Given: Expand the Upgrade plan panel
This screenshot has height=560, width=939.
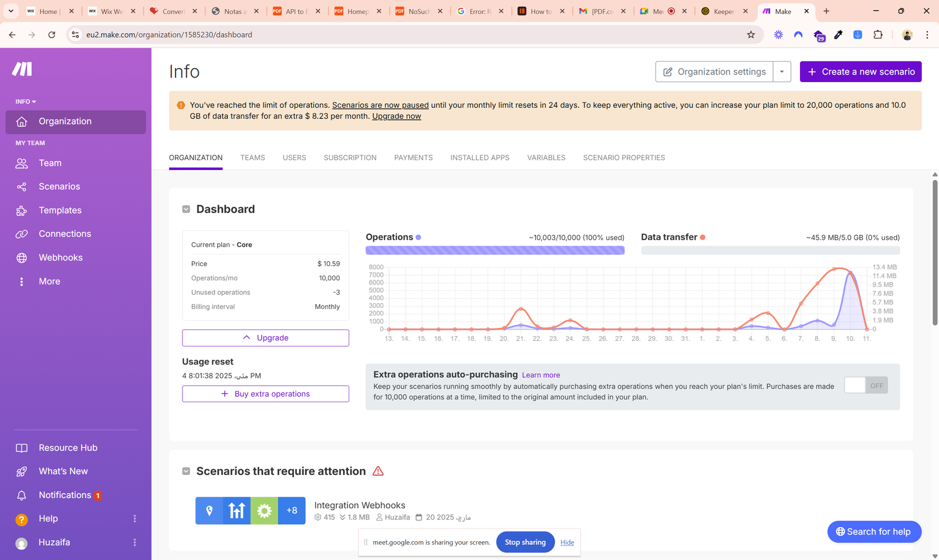Looking at the screenshot, I should 266,338.
